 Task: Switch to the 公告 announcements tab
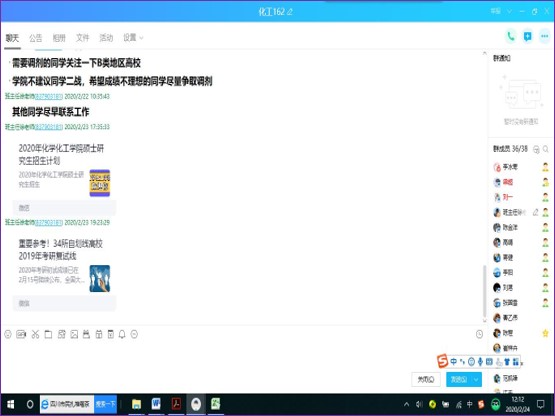click(35, 38)
